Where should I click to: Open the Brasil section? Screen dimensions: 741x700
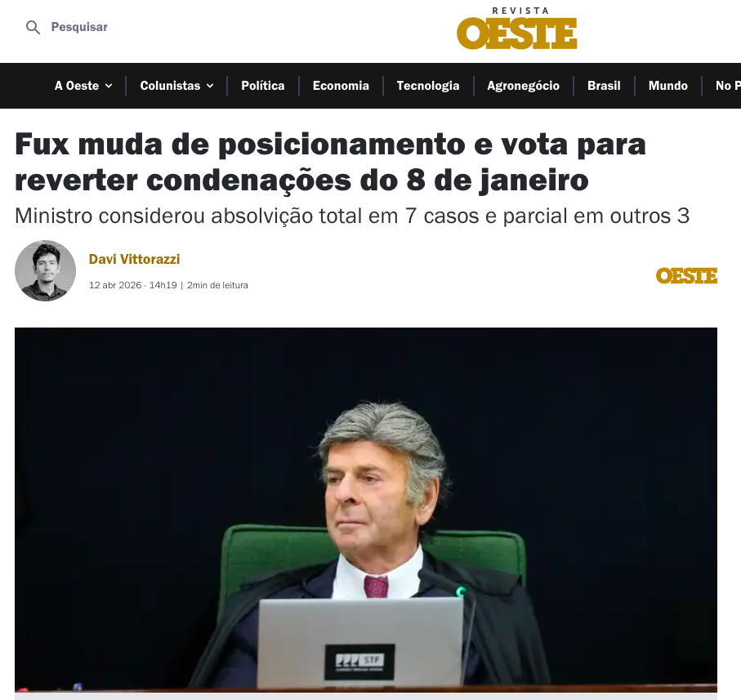tap(604, 86)
